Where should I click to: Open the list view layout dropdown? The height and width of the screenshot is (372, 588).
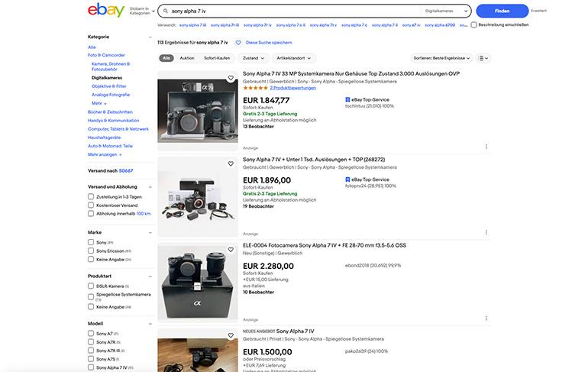coord(483,58)
